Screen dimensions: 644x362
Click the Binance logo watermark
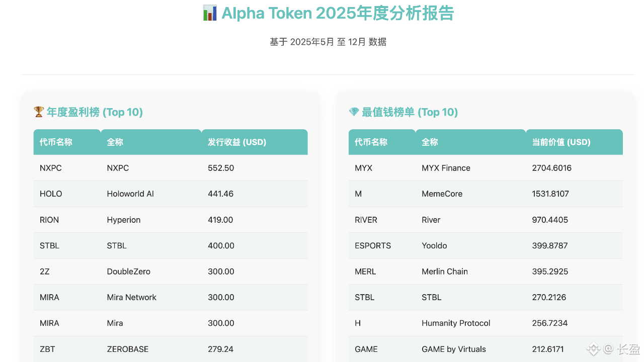click(x=594, y=348)
